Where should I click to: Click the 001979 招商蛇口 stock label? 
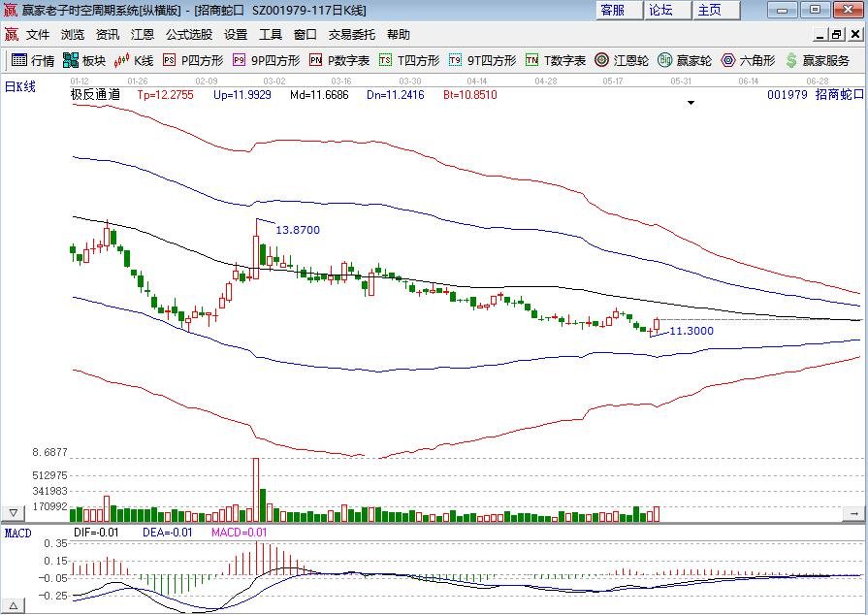[815, 95]
